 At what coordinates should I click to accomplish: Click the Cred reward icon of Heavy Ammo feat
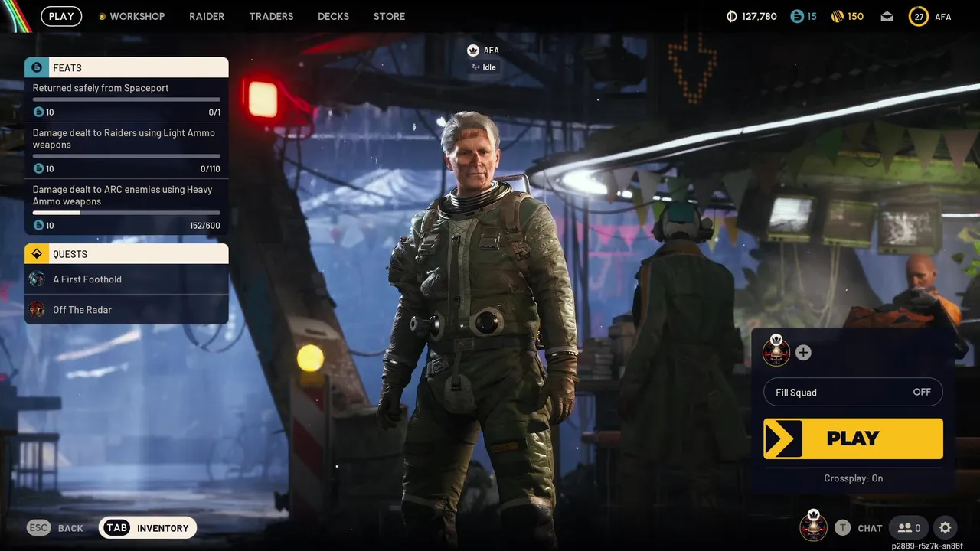coord(38,226)
